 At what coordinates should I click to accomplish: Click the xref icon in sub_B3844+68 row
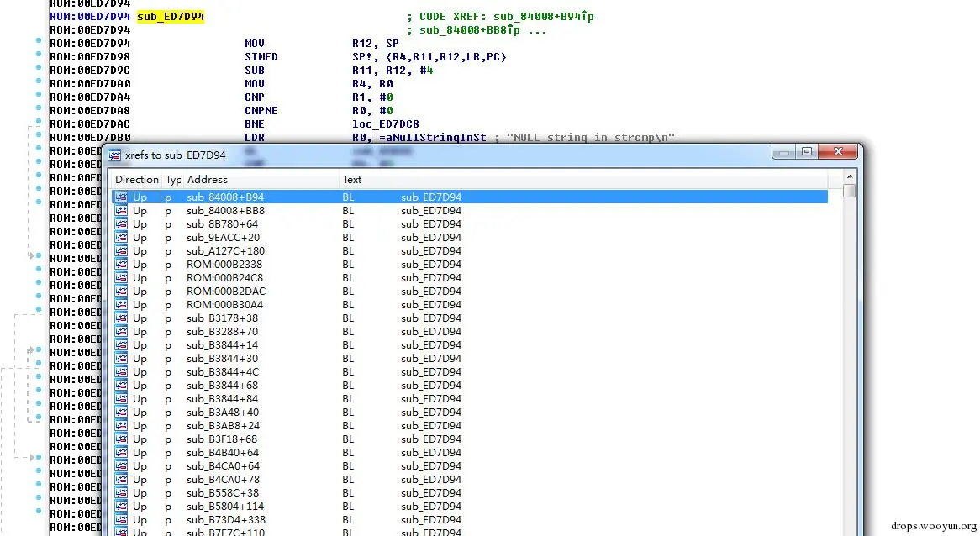coord(121,385)
